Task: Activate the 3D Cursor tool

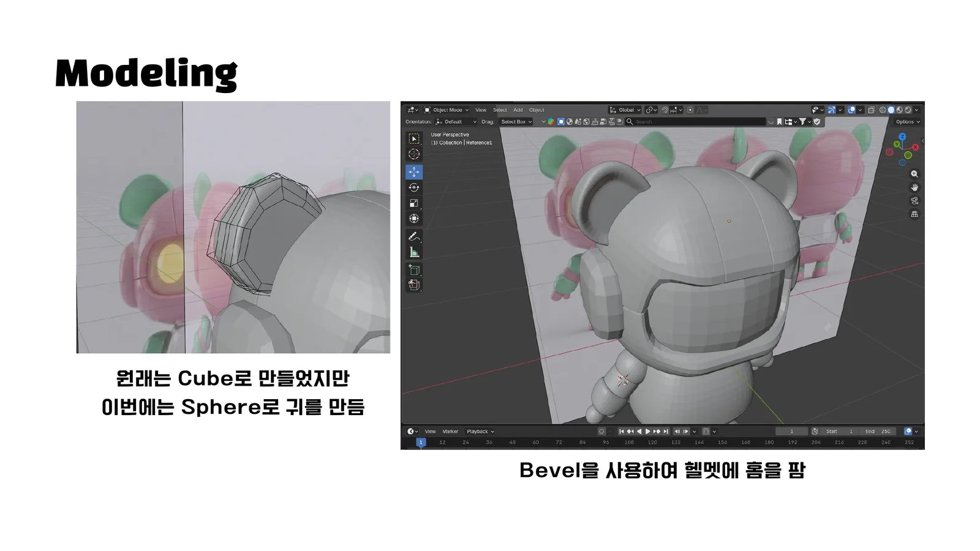Action: [414, 154]
